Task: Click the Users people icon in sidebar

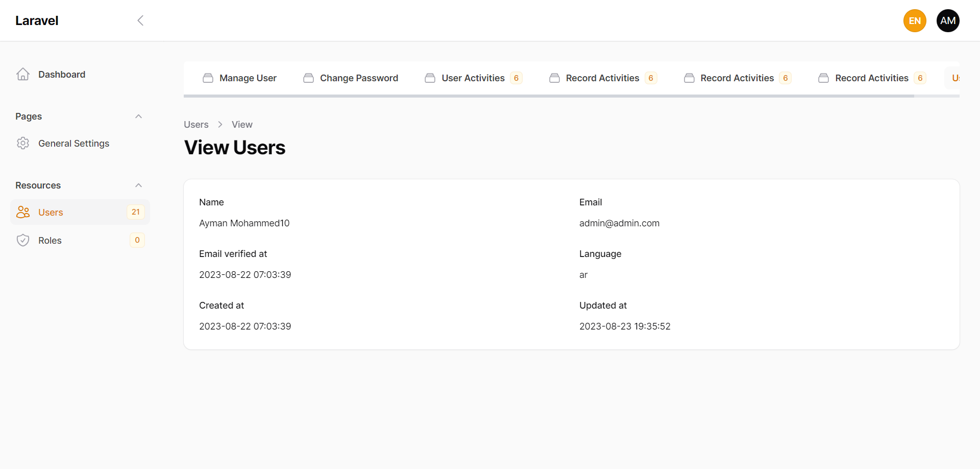Action: click(23, 212)
